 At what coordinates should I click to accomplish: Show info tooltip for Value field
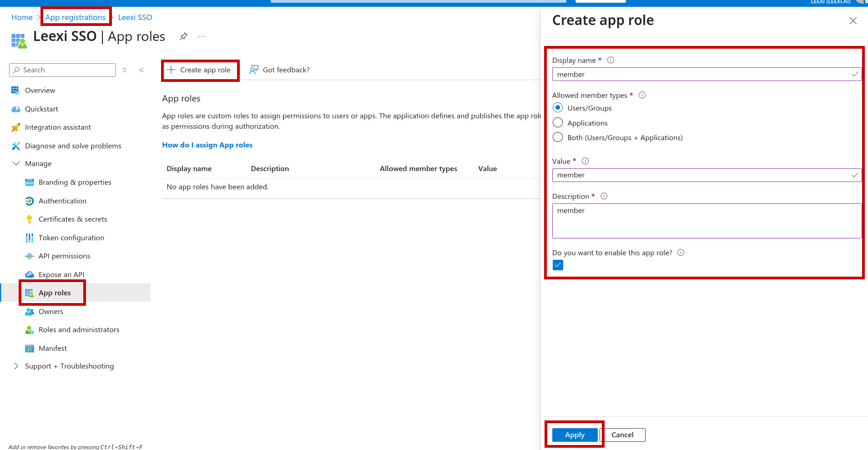coord(585,161)
